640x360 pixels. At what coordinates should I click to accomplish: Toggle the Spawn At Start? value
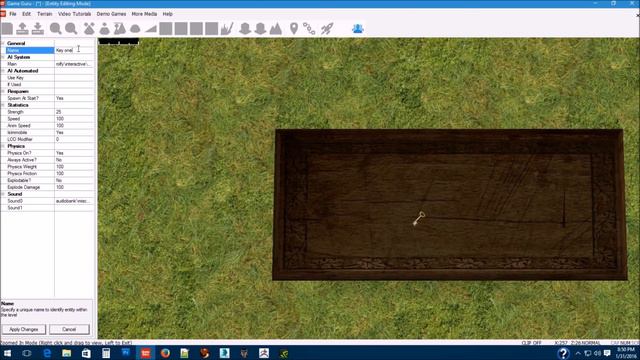click(x=74, y=98)
